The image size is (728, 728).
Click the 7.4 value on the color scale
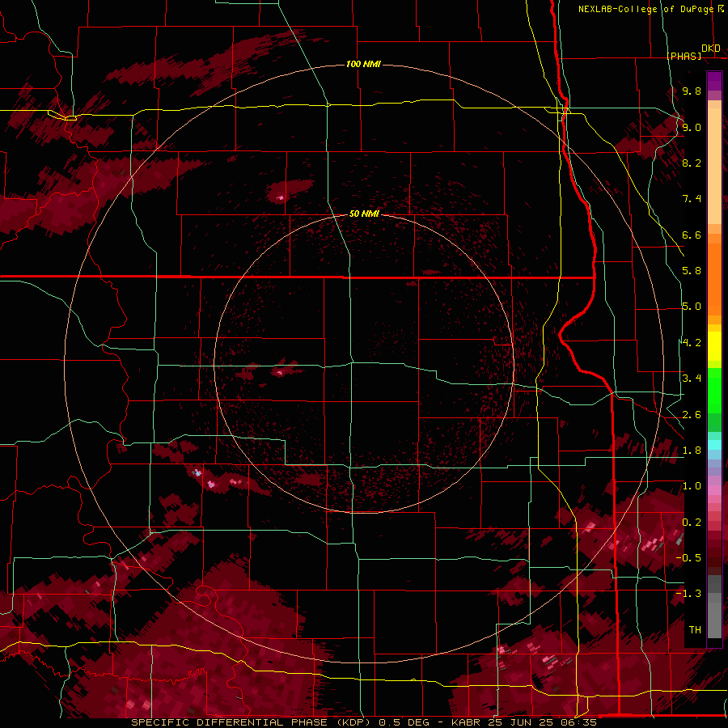[692, 199]
